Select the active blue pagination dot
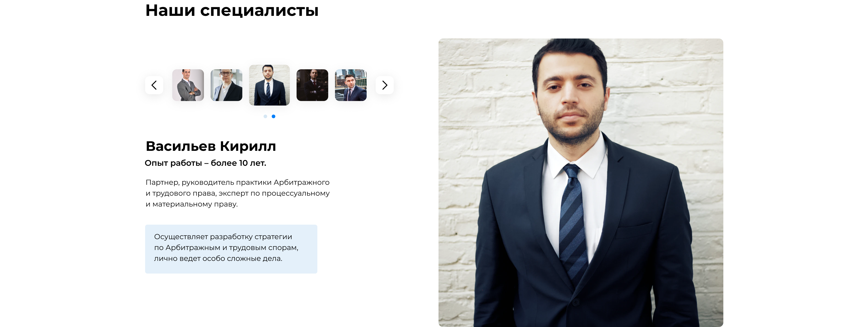Viewport: 868px width, 327px height. click(273, 116)
